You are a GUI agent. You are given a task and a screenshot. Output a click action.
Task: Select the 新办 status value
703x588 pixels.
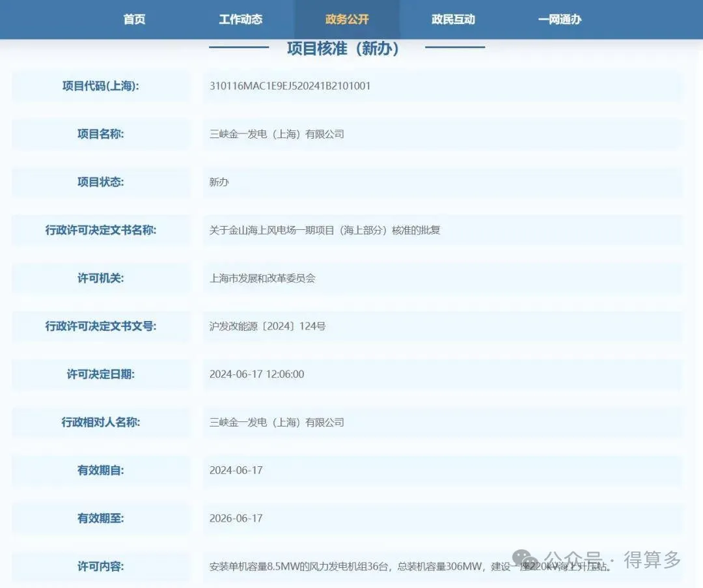pos(219,182)
